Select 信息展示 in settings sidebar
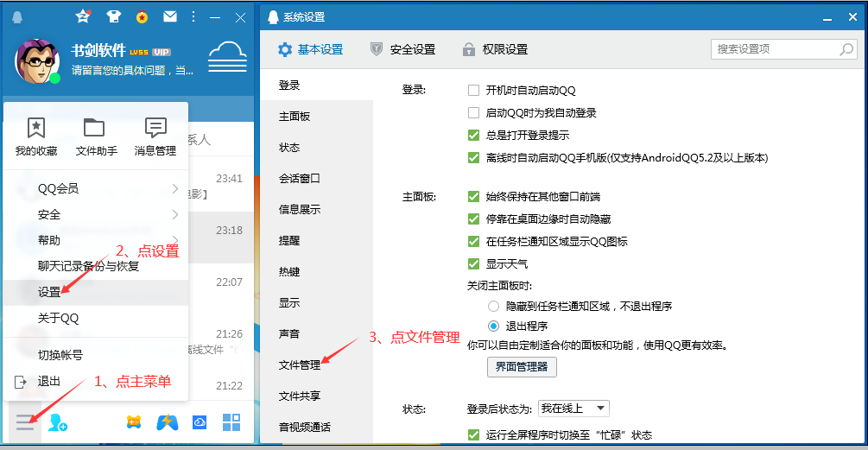Image resolution: width=868 pixels, height=450 pixels. pos(316,209)
